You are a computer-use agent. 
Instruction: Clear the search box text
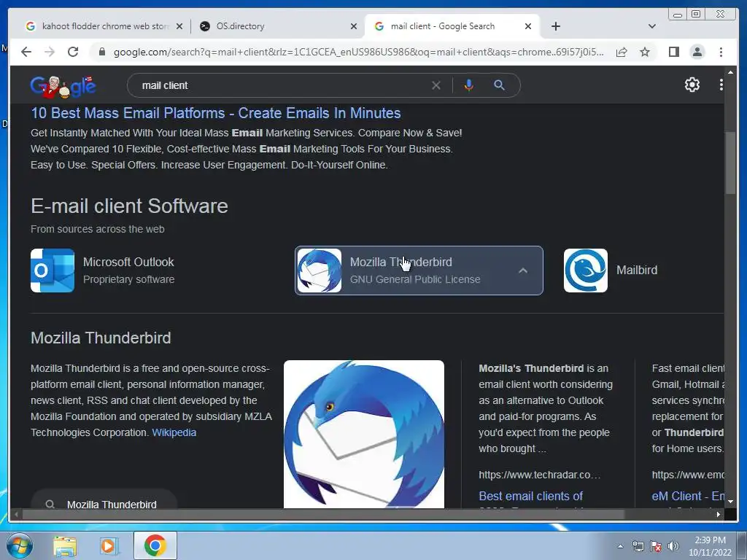tap(436, 86)
